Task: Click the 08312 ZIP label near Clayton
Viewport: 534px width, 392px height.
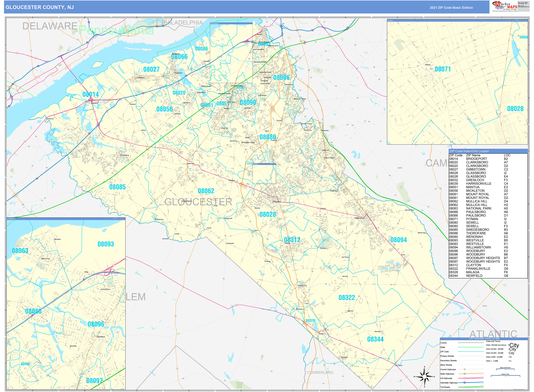Action: 292,239
